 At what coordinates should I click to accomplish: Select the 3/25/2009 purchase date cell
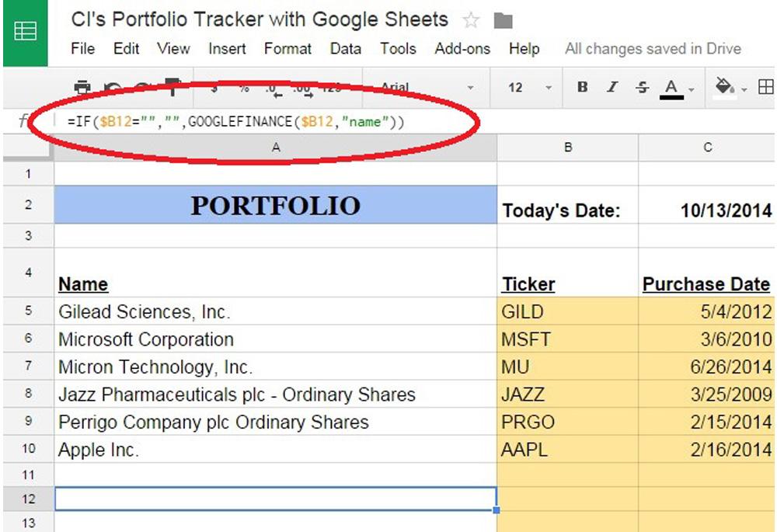point(707,395)
